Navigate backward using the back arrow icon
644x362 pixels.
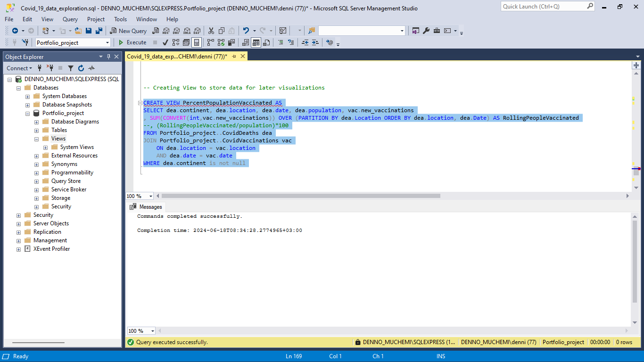coord(15,31)
